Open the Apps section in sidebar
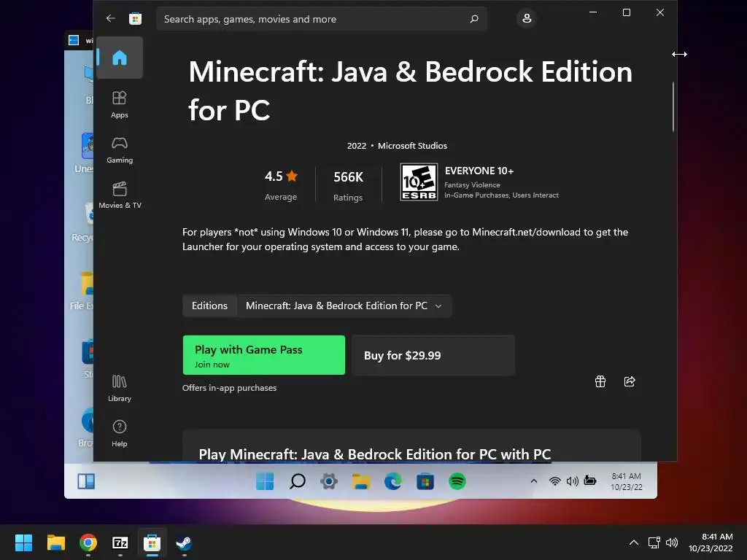 (120, 105)
